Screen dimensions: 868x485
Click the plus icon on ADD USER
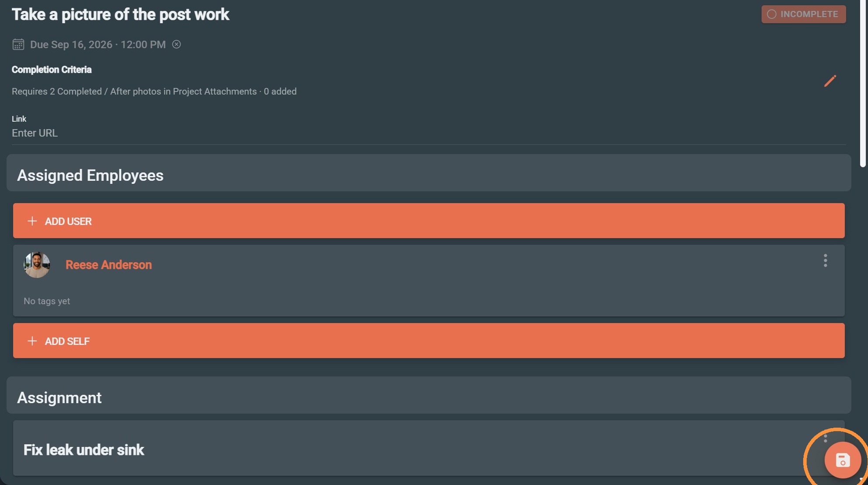pyautogui.click(x=32, y=221)
